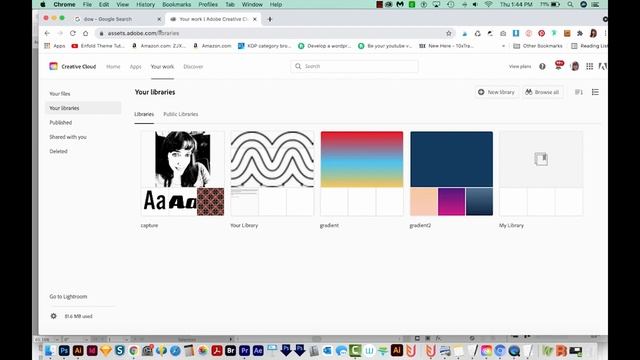Select the peach swatch in gradient2

tap(424, 202)
